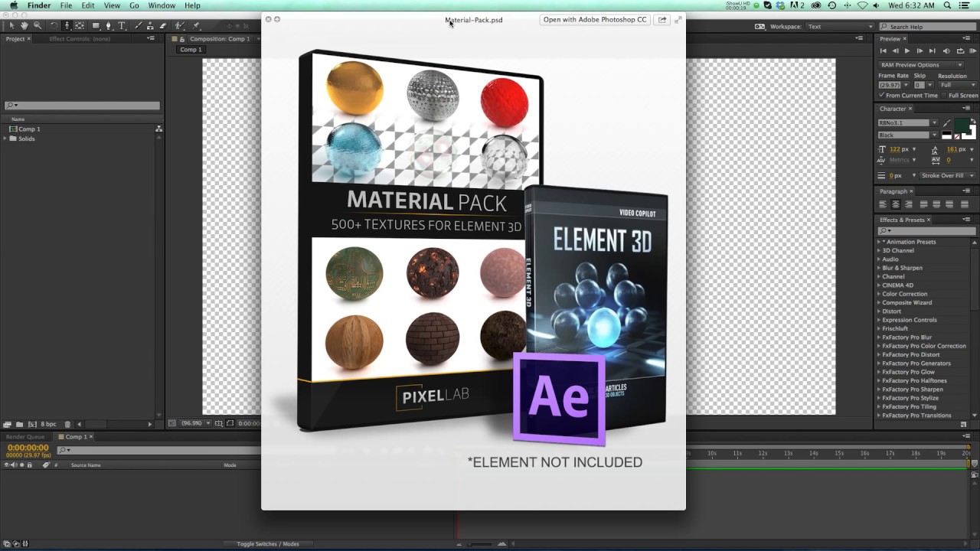Check the Full Screen preview option
Image resolution: width=980 pixels, height=551 pixels.
[x=944, y=95]
